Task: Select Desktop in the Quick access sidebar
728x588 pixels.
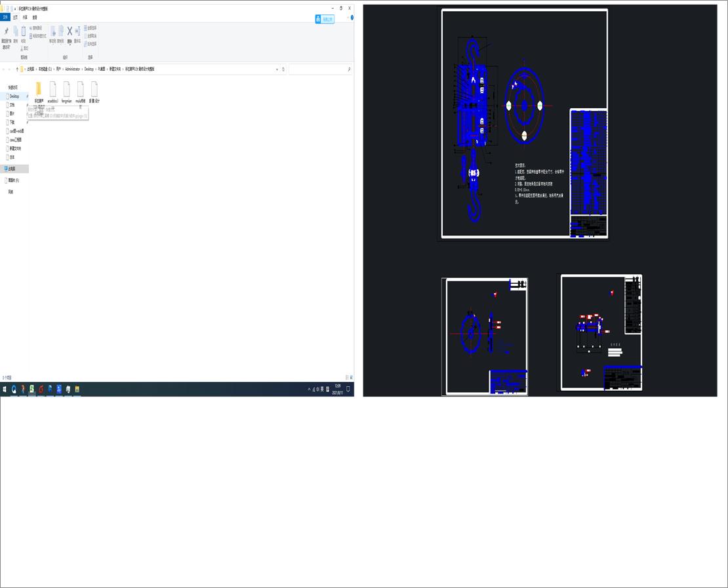Action: pos(14,96)
